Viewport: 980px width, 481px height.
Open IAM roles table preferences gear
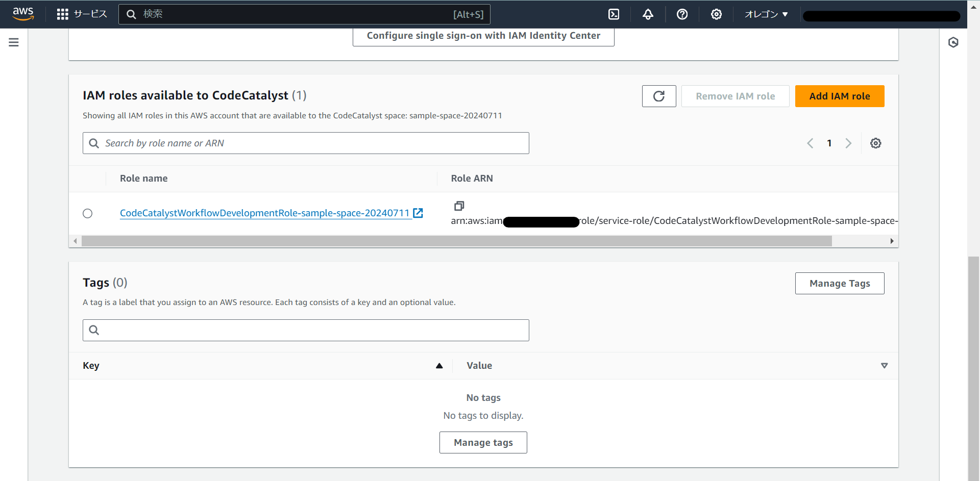click(x=876, y=143)
